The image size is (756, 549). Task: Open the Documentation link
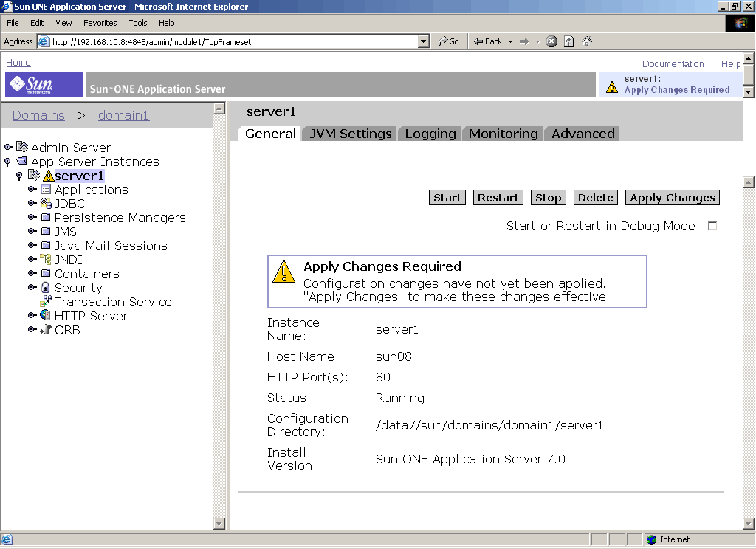pyautogui.click(x=673, y=63)
